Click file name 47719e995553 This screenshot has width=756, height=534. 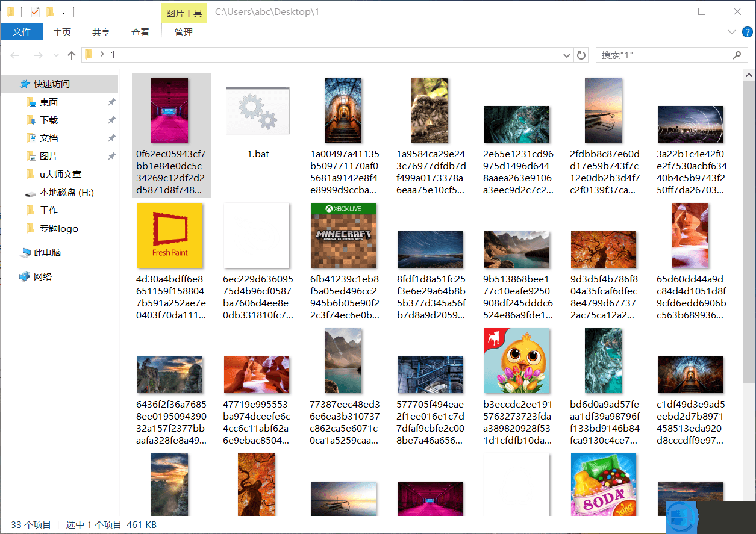(257, 423)
